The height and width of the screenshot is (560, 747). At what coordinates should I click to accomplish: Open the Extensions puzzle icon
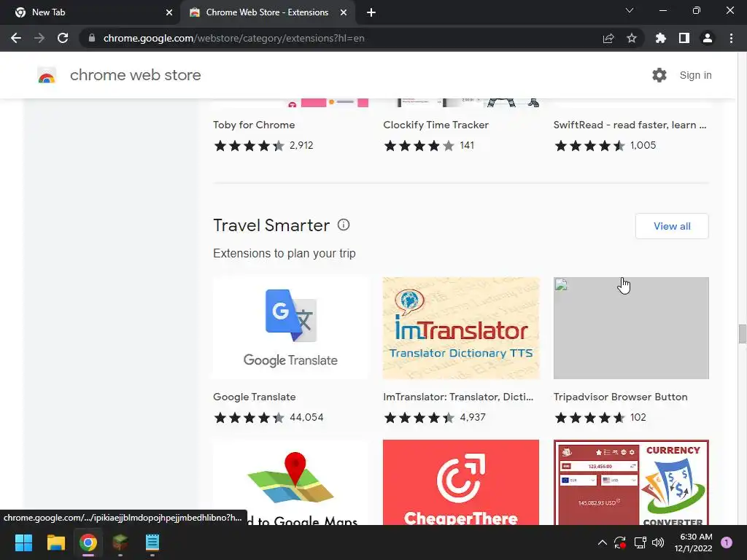660,38
